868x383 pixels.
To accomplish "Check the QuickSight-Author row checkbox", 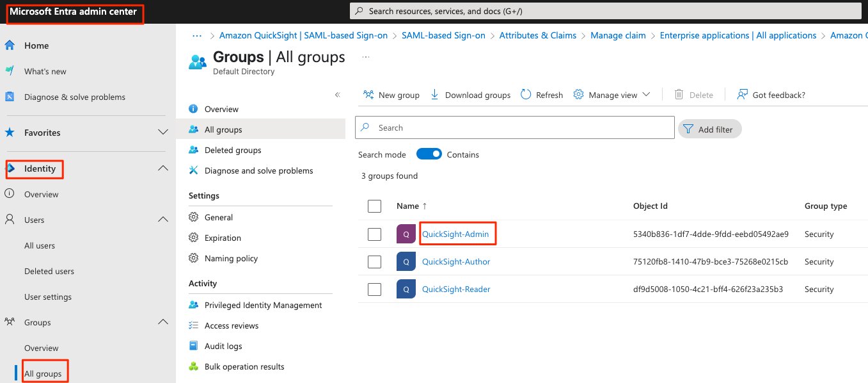I will point(375,262).
